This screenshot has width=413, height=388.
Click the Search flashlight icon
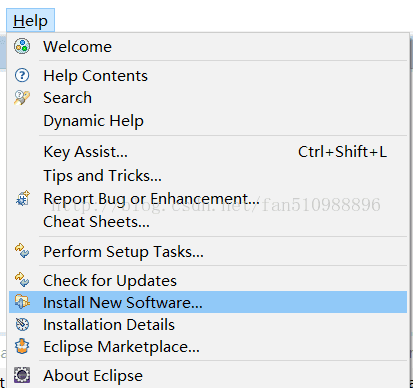point(22,98)
